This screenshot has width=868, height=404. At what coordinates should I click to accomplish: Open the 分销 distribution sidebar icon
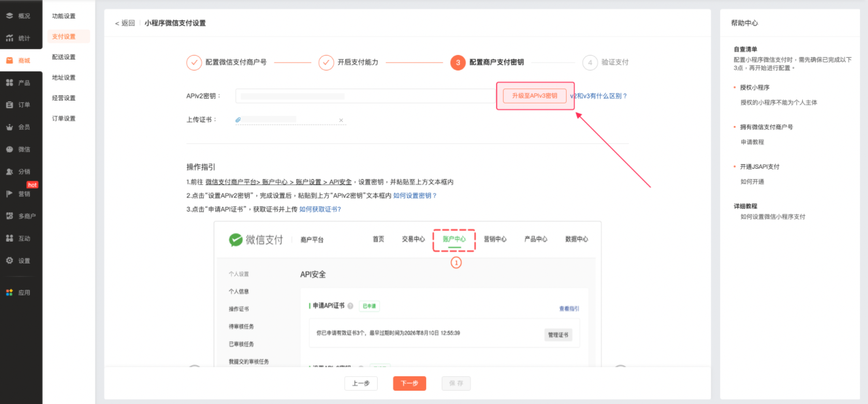coord(9,172)
